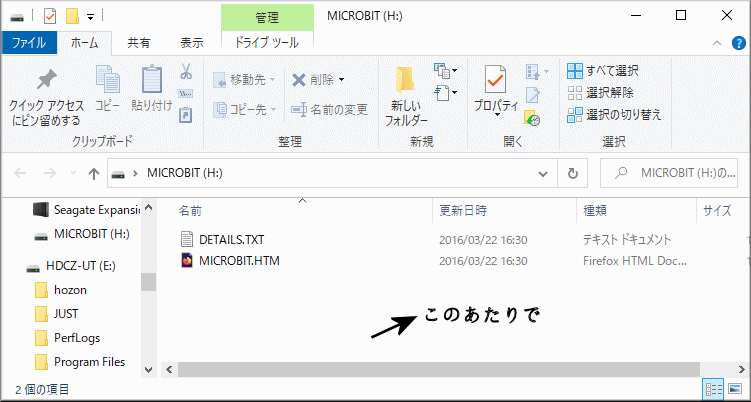Click the Refresh button beside the address bar
Viewport: 751px width, 402px height.
573,173
